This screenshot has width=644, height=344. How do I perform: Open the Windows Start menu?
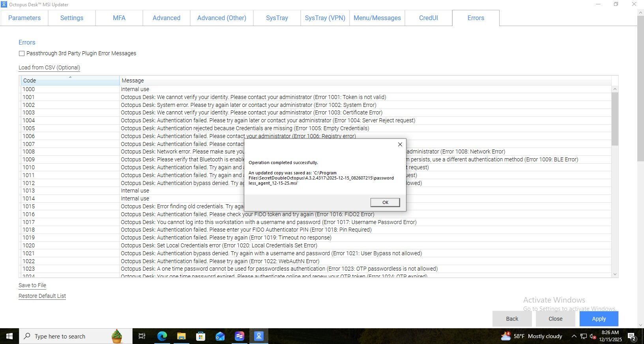[x=9, y=336]
